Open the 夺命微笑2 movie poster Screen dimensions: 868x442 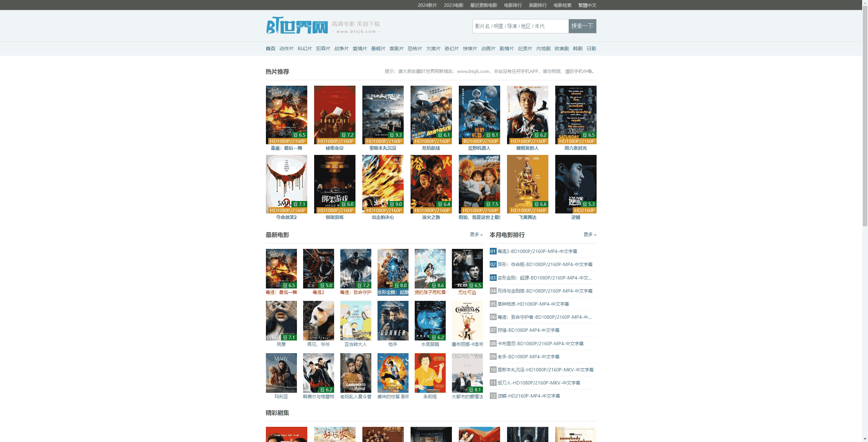point(286,184)
